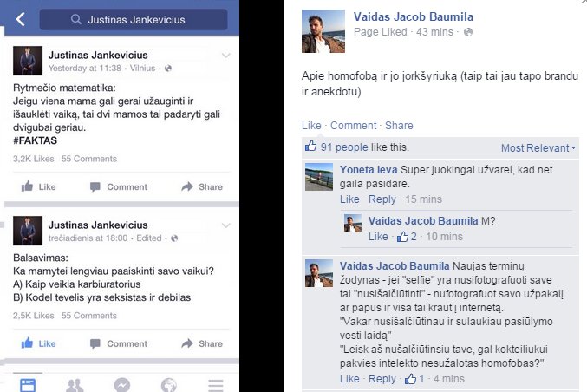The width and height of the screenshot is (587, 392).
Task: Tap the back arrow in the header
Action: coord(21,19)
